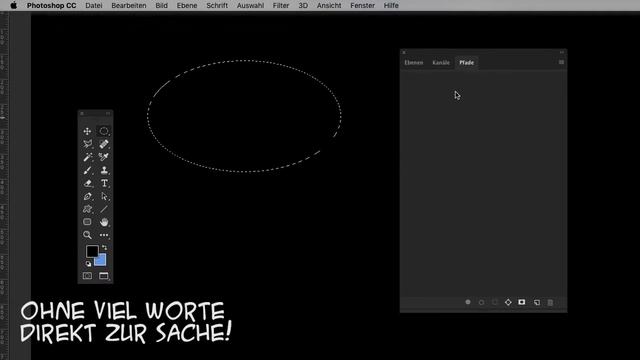Close the floating toolbox panel
640x360 pixels.
[82, 113]
